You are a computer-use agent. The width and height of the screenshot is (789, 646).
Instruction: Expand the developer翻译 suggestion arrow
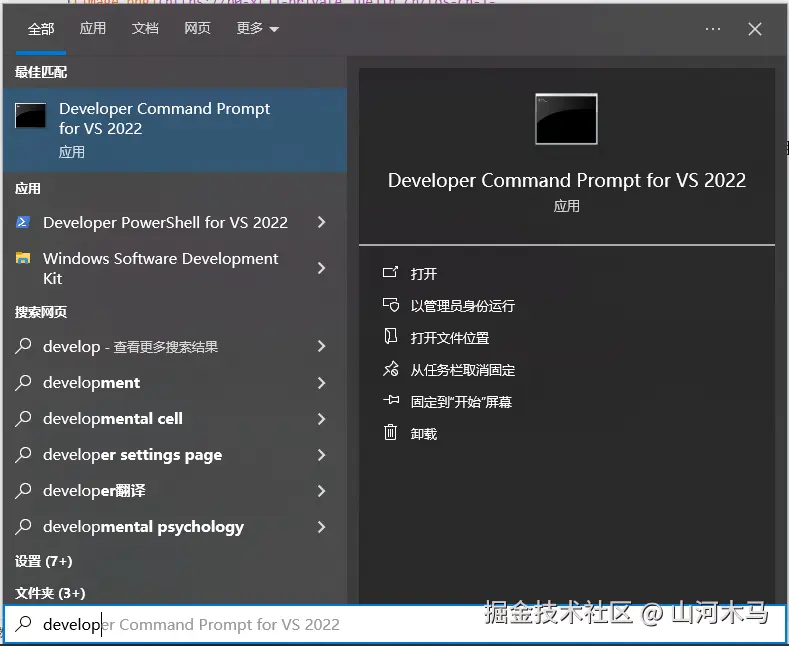322,491
